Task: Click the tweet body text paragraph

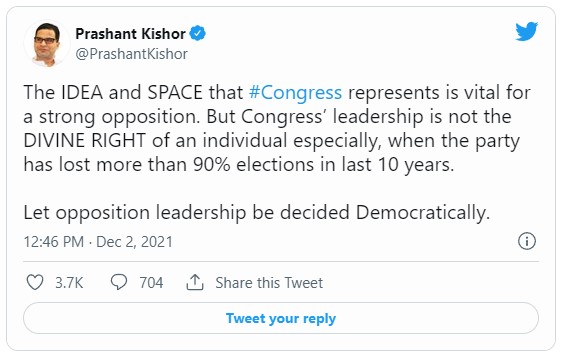Action: click(x=277, y=129)
